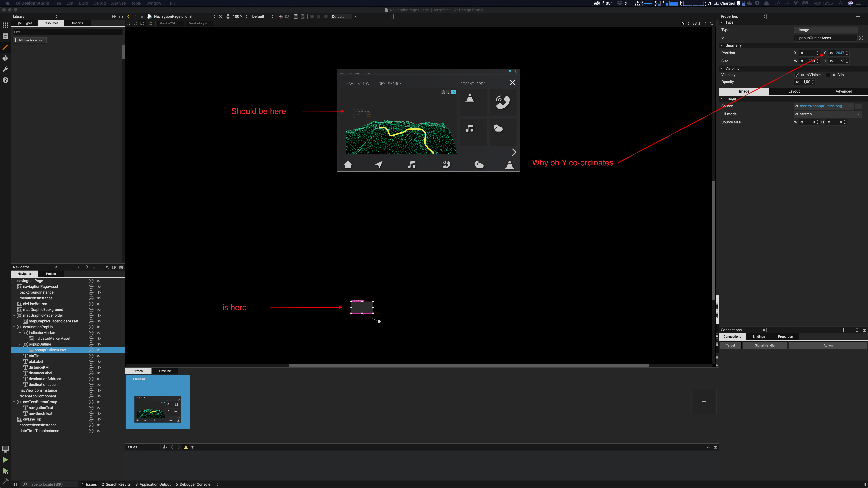
Task: Open the Fill mode Stretch dropdown
Action: (828, 114)
